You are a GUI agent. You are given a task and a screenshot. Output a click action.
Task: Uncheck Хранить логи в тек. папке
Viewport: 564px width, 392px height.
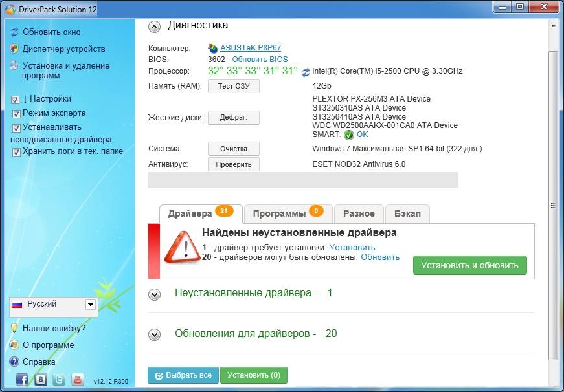(16, 152)
